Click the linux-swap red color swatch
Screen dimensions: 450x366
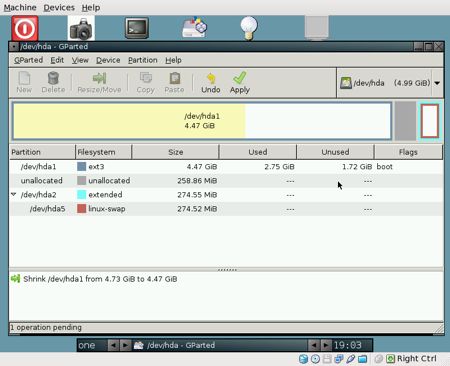(x=82, y=209)
